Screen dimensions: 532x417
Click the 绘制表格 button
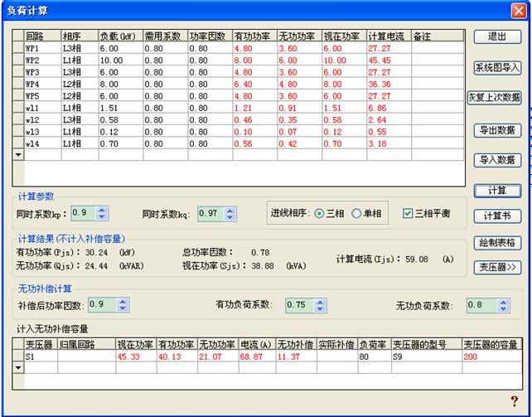click(497, 243)
